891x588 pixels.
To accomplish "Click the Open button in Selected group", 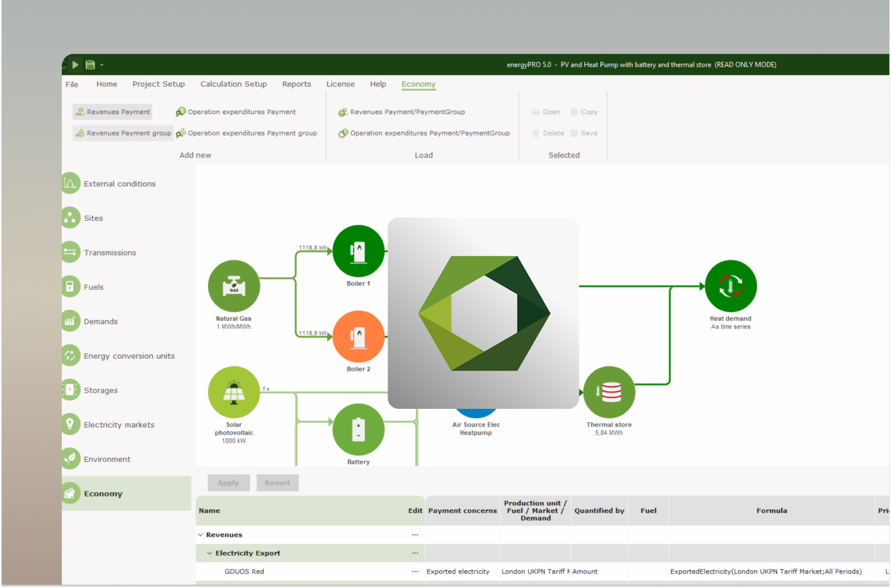I will pyautogui.click(x=546, y=112).
